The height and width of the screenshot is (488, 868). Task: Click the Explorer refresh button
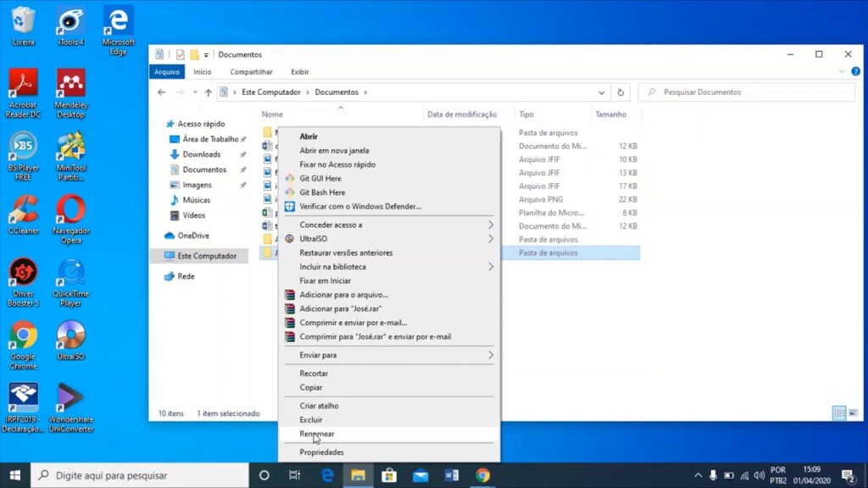[620, 92]
